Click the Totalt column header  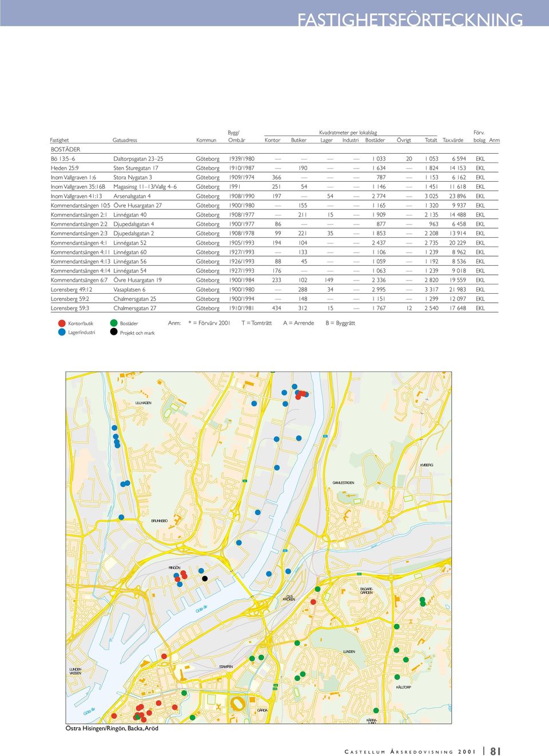(431, 140)
